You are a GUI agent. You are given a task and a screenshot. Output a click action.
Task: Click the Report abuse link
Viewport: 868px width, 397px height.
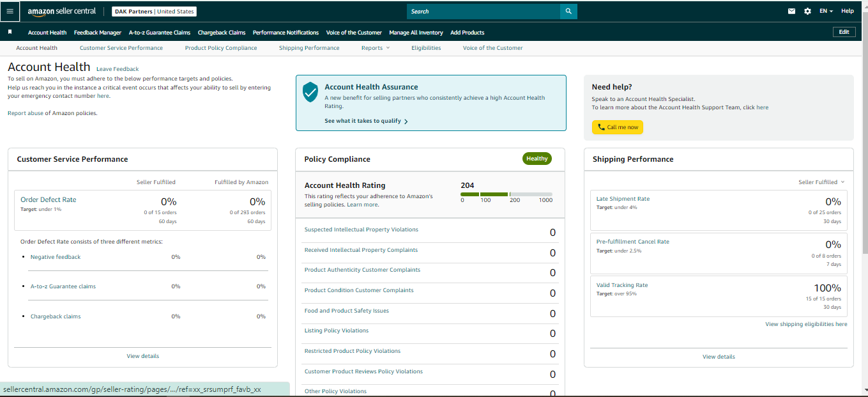(26, 113)
